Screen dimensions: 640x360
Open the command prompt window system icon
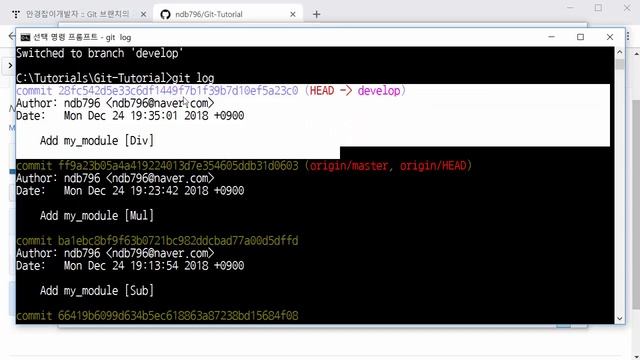click(25, 37)
